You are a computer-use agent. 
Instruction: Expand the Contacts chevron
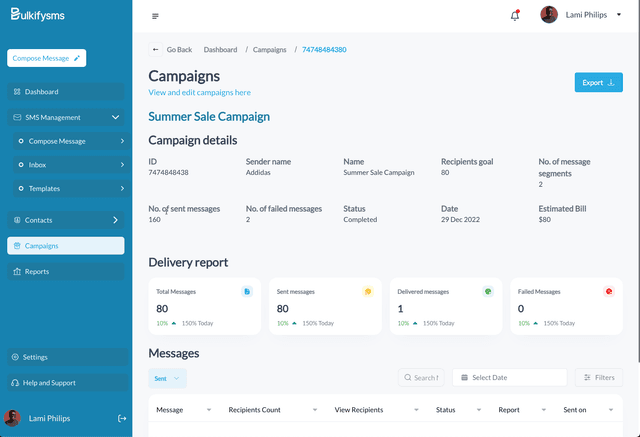[116, 220]
